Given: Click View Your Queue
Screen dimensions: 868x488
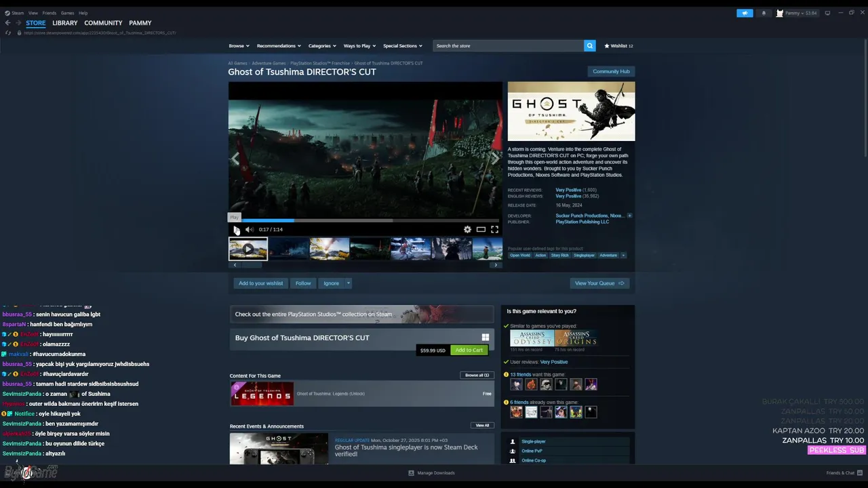Looking at the screenshot, I should click(x=599, y=283).
